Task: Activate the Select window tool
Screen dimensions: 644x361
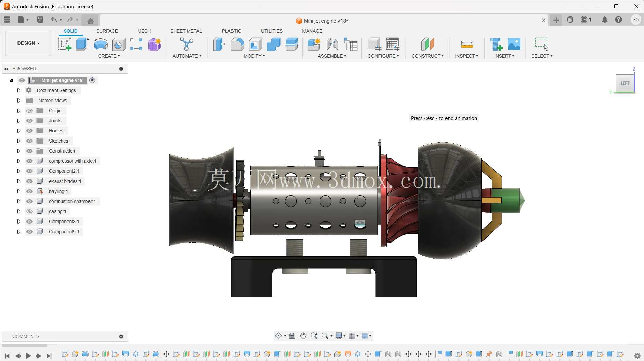Action: tap(542, 44)
